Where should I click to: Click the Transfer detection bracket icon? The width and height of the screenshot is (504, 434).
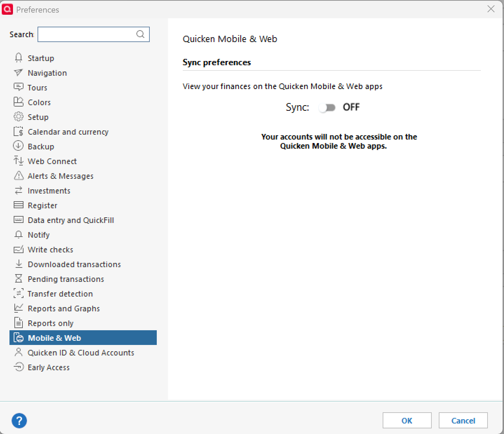coord(19,293)
